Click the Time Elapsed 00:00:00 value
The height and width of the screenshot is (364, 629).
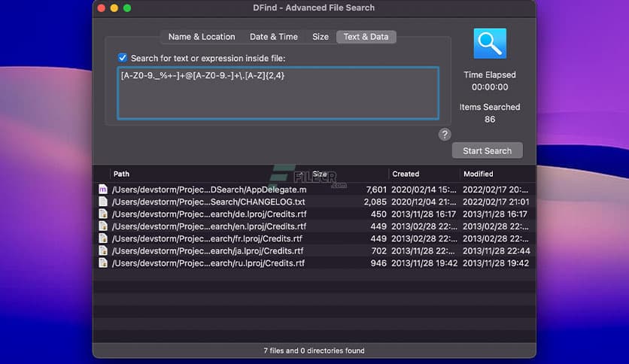[490, 87]
